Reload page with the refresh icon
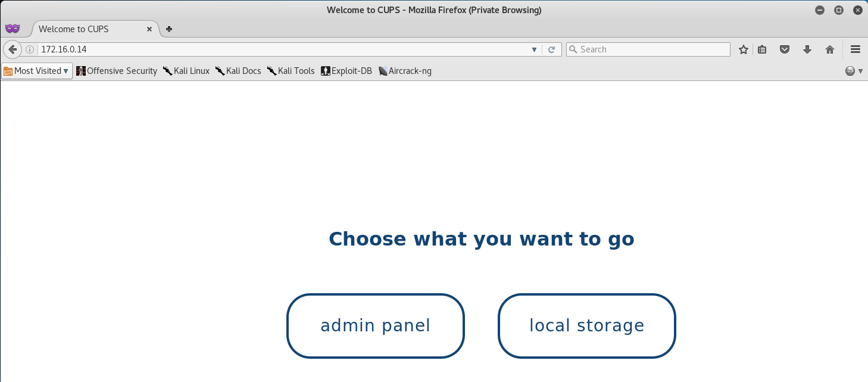The image size is (868, 382). [552, 49]
